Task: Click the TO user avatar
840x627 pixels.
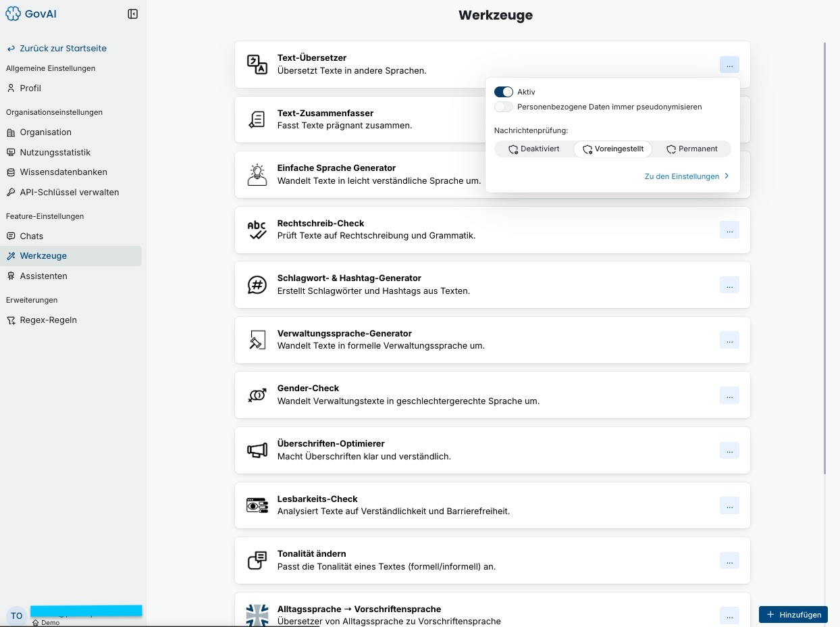Action: tap(17, 616)
